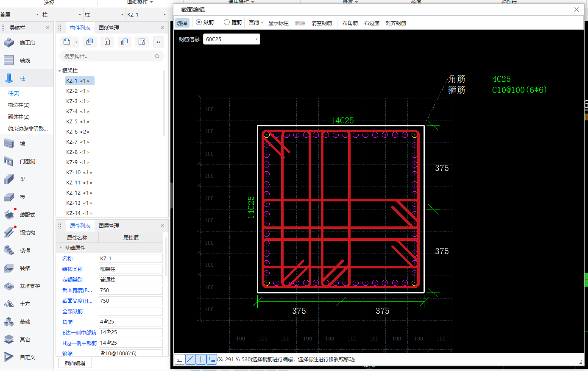Switch to 图纸管理 tab in component panel
The image size is (588, 371).
point(109,28)
